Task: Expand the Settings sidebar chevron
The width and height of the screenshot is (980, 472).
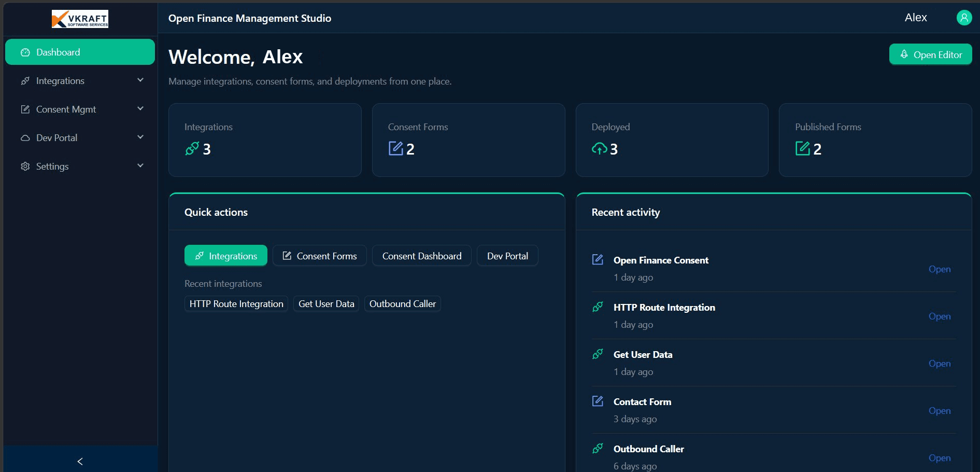Action: (140, 166)
